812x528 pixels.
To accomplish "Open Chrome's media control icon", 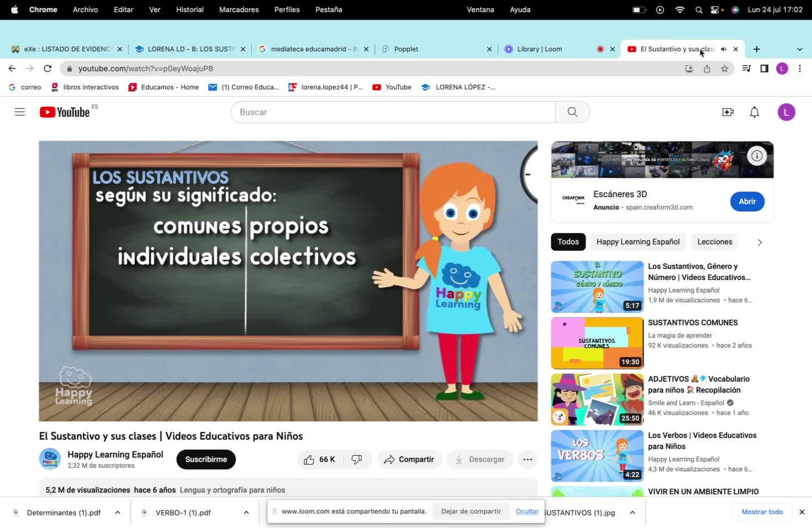I will coord(746,68).
